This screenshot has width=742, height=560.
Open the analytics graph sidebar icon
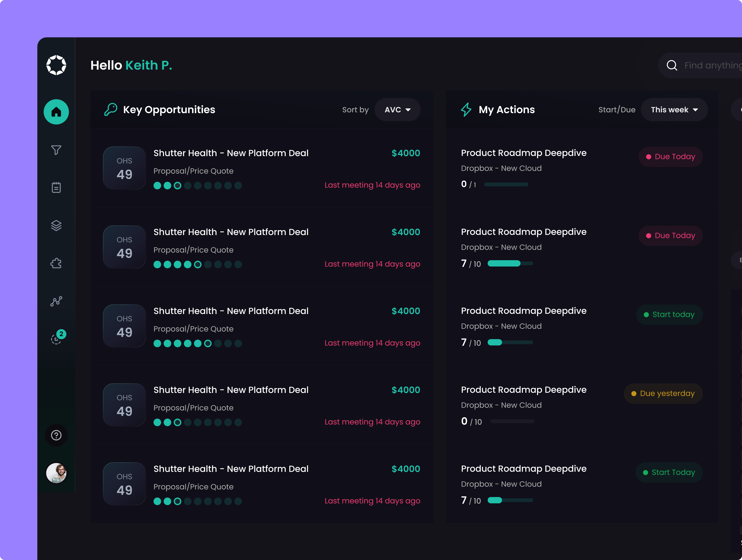click(x=56, y=301)
